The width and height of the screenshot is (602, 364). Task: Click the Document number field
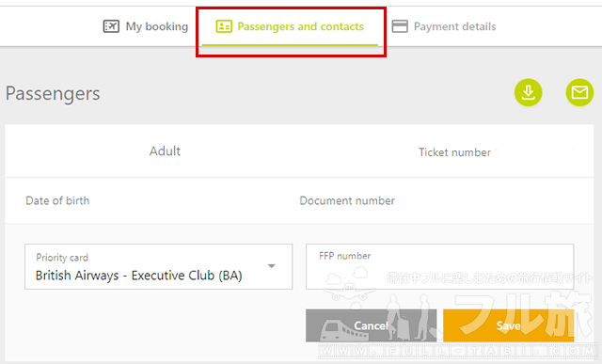(347, 200)
